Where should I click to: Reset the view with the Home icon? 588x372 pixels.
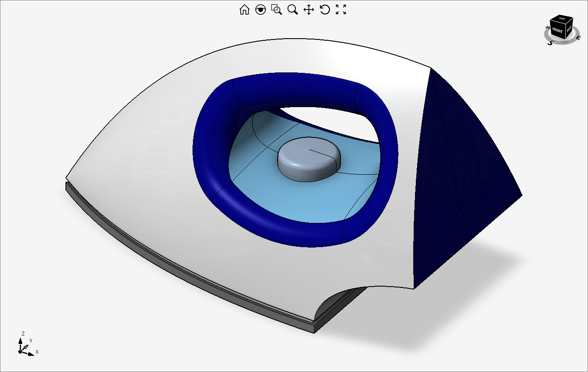click(x=244, y=10)
